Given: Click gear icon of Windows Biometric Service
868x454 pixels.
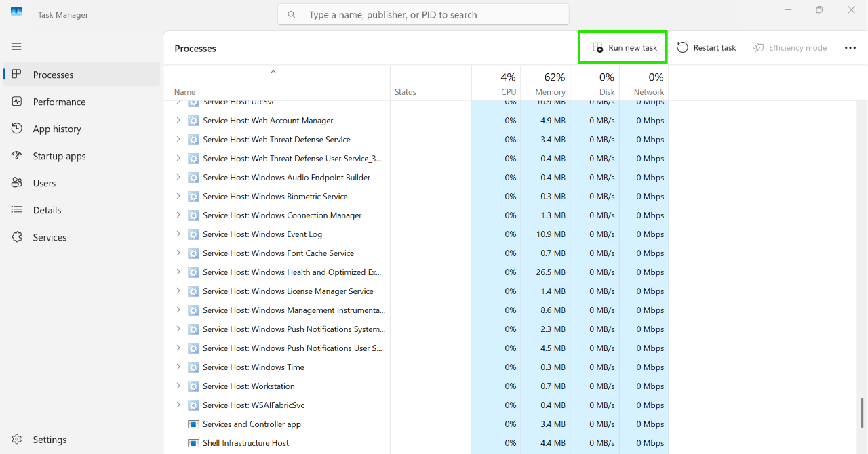Looking at the screenshot, I should (x=193, y=197).
